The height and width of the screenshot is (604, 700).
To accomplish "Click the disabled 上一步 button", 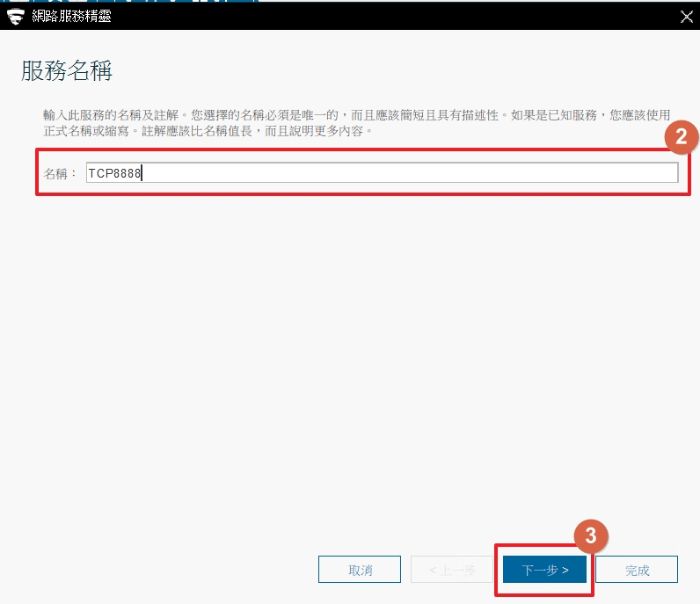I will 452,570.
